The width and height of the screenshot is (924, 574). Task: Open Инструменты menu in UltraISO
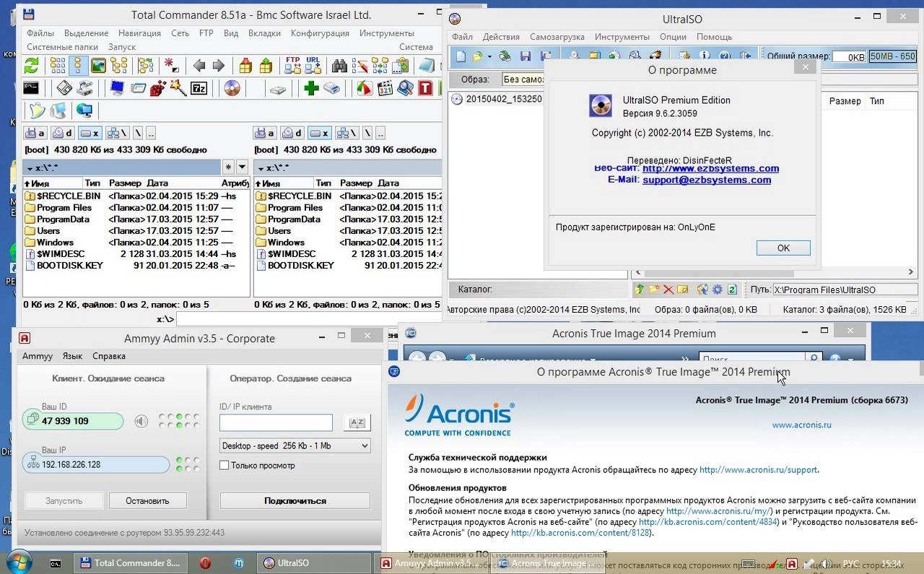click(622, 37)
